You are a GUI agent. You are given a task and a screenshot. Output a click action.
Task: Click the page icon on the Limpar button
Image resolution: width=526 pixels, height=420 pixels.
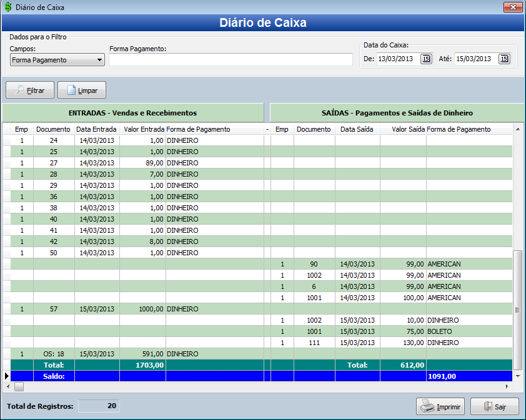[x=71, y=90]
